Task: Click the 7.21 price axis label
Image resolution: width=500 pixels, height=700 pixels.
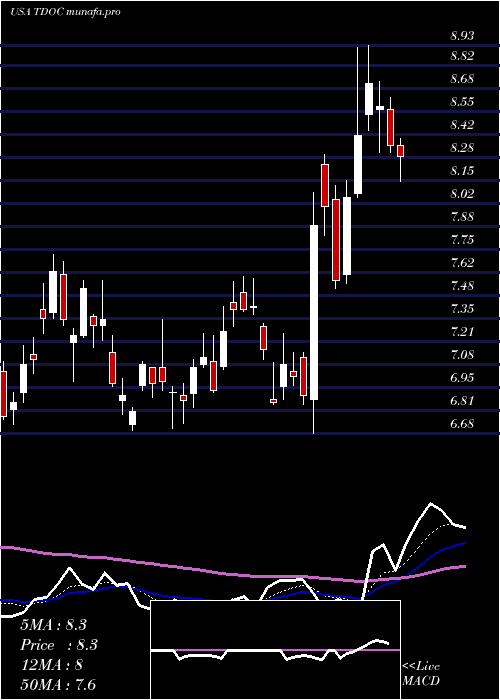Action: pyautogui.click(x=462, y=331)
